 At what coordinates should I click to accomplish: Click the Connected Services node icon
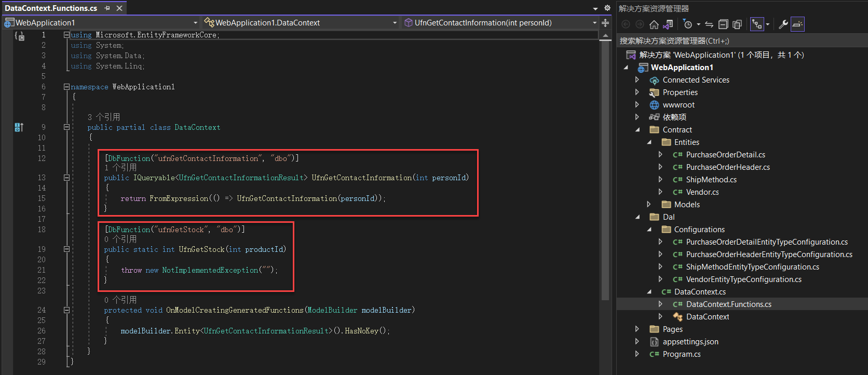coord(655,81)
